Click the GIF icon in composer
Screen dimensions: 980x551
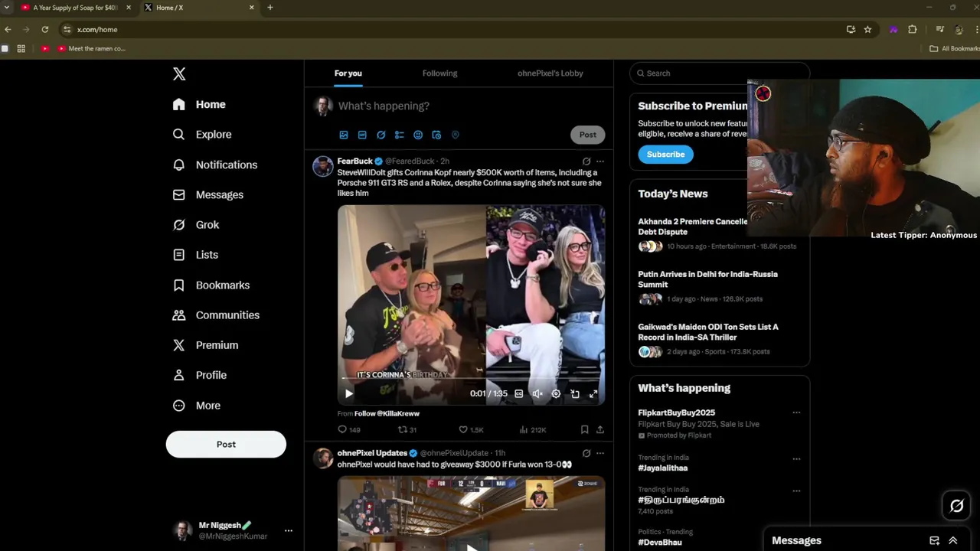[x=362, y=135]
